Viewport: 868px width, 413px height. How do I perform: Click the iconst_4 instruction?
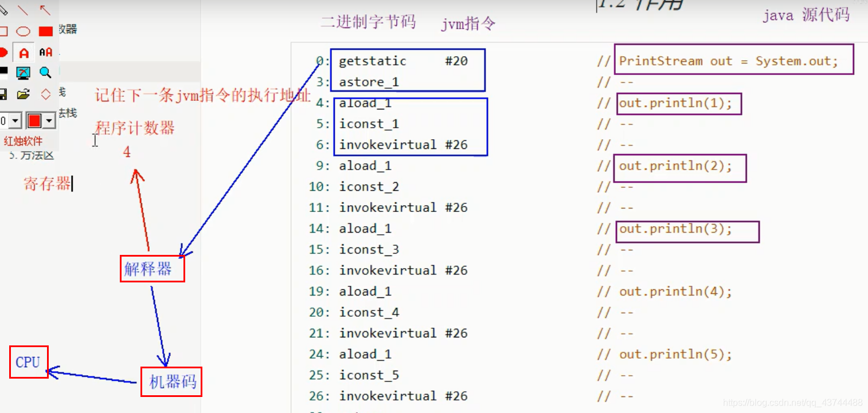point(369,312)
